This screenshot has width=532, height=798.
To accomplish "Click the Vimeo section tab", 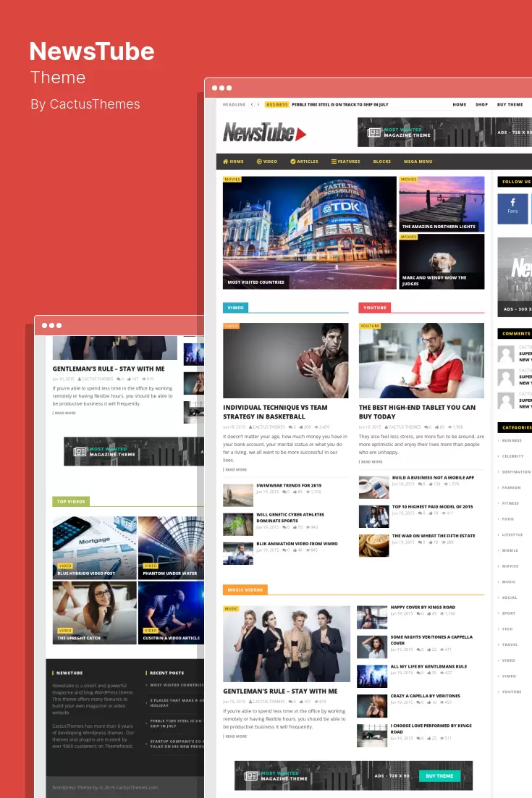I will click(235, 307).
